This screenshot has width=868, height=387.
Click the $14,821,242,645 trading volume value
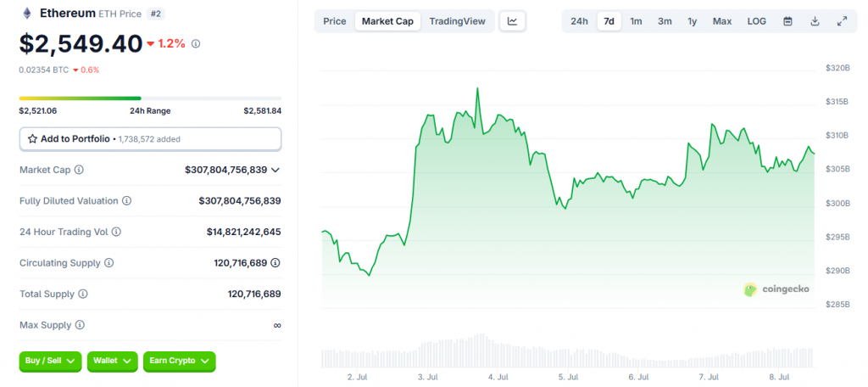pos(243,232)
